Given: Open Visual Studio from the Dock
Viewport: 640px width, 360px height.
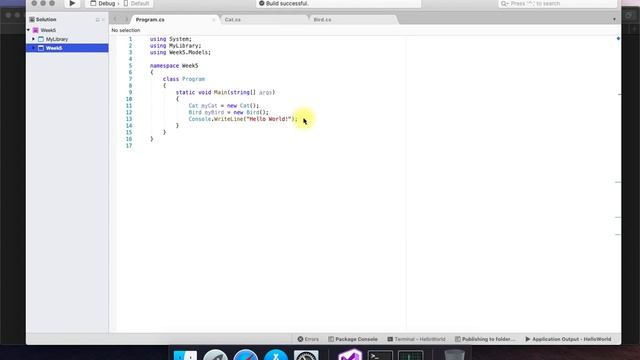Looking at the screenshot, I should [x=350, y=354].
